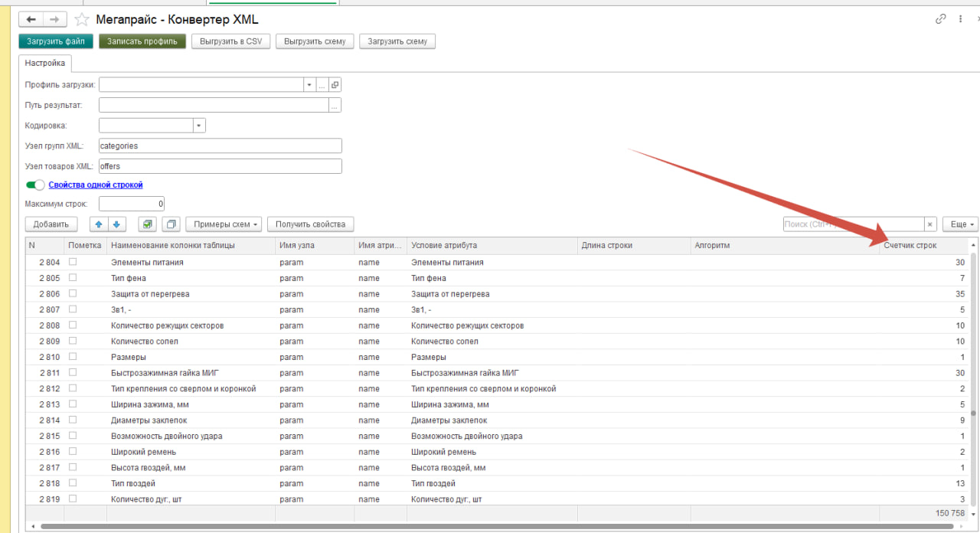Expand the Профиль загрузки dropdown arrow
The image size is (980, 533).
click(x=309, y=85)
